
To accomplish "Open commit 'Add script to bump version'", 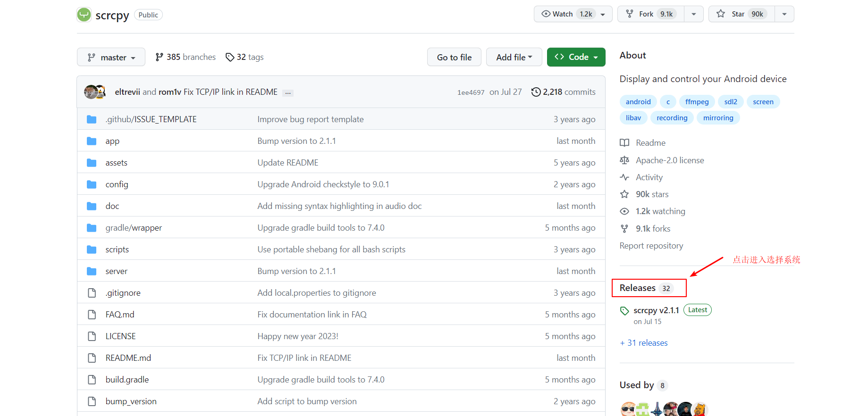I will tap(307, 401).
